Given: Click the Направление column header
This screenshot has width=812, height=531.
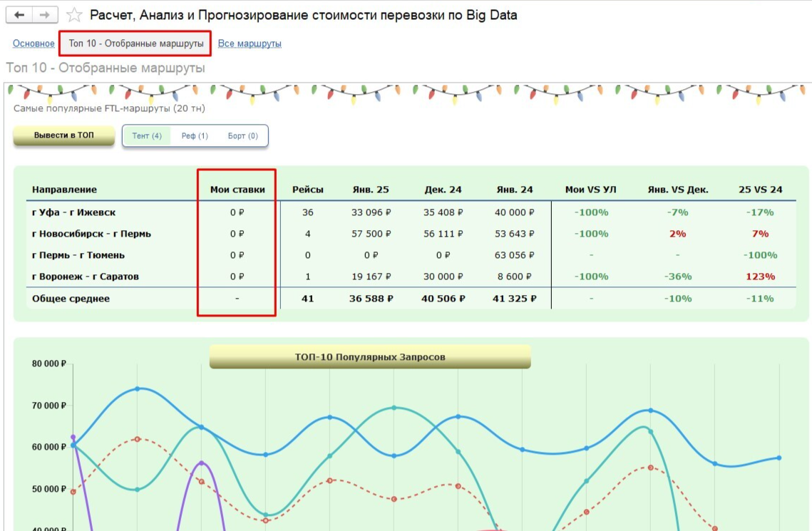Looking at the screenshot, I should point(64,190).
